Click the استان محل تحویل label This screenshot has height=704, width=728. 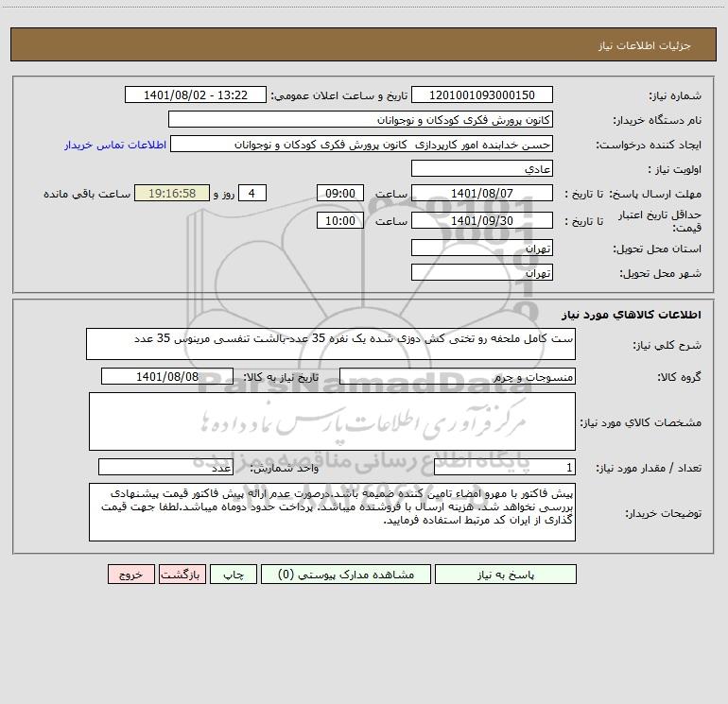[x=657, y=249]
